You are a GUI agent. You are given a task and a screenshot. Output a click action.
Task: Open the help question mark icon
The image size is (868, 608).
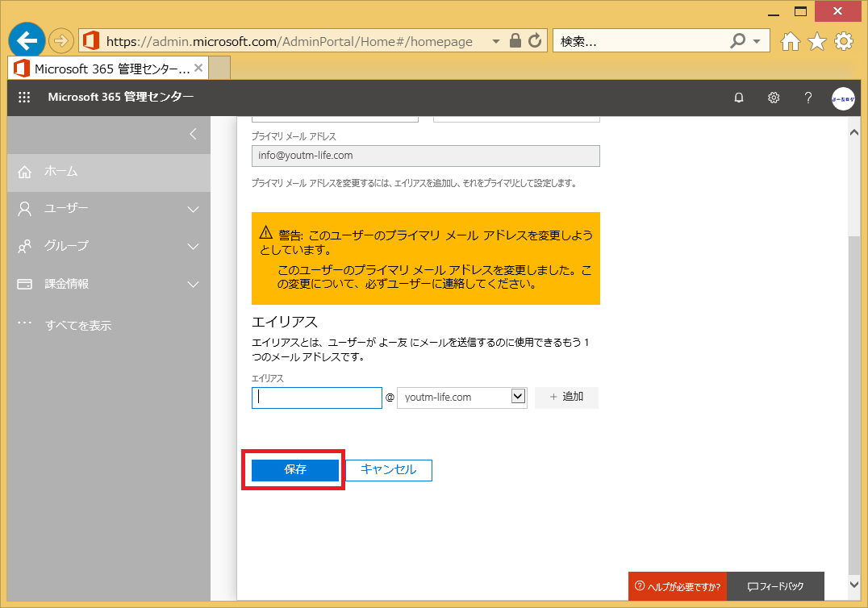pyautogui.click(x=808, y=98)
